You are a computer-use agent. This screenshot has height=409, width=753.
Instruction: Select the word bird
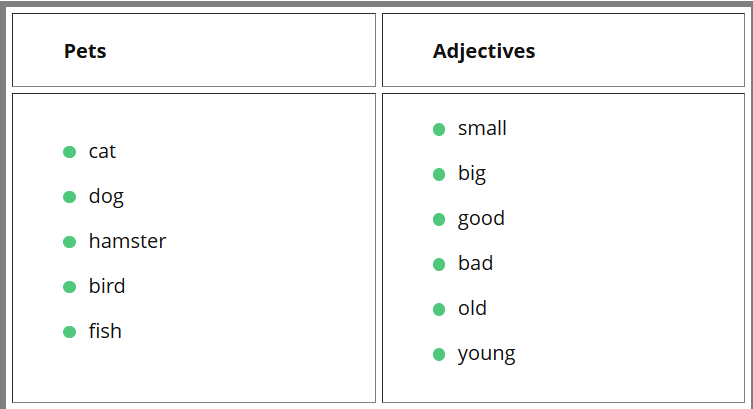coord(107,286)
